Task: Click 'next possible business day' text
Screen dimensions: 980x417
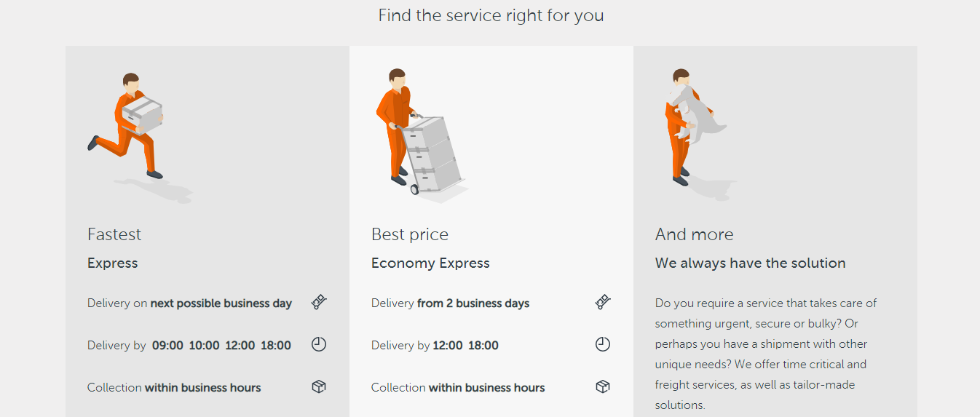Action: click(221, 303)
